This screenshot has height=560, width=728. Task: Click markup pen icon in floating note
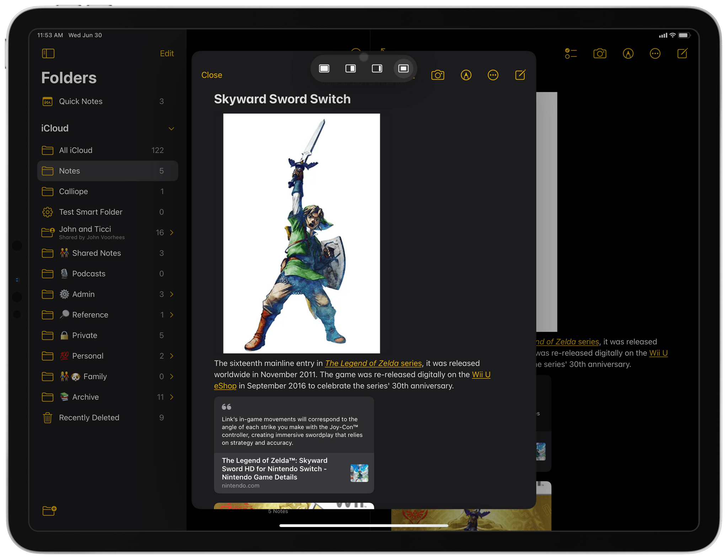pos(466,75)
